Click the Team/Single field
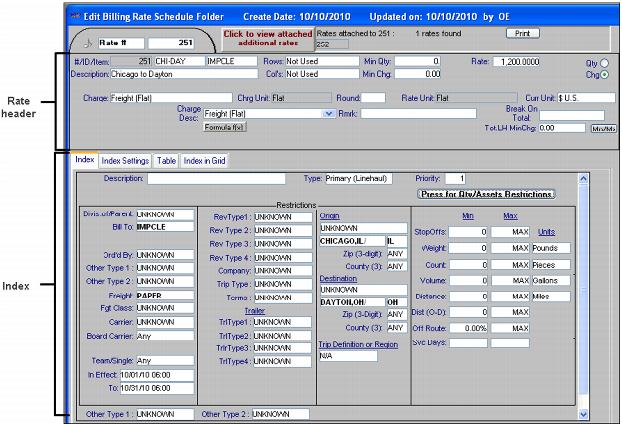Image resolution: width=622 pixels, height=424 pixels. pos(165,361)
